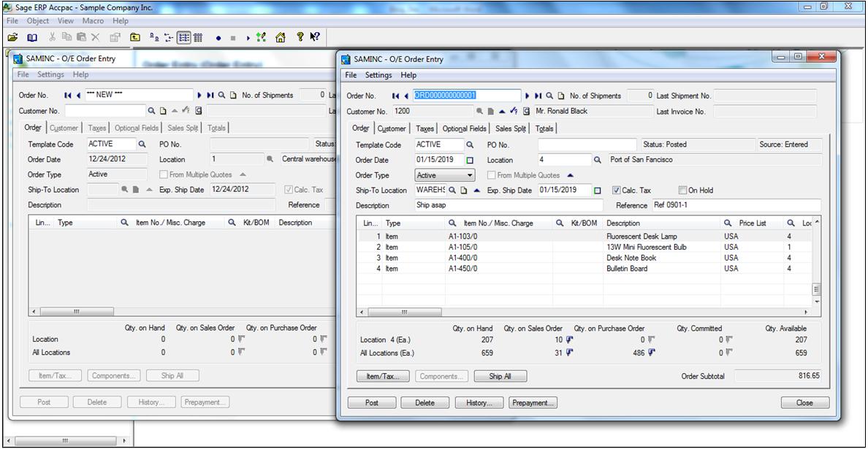Go to next order in front Order Entry
868x449 pixels.
coord(527,95)
